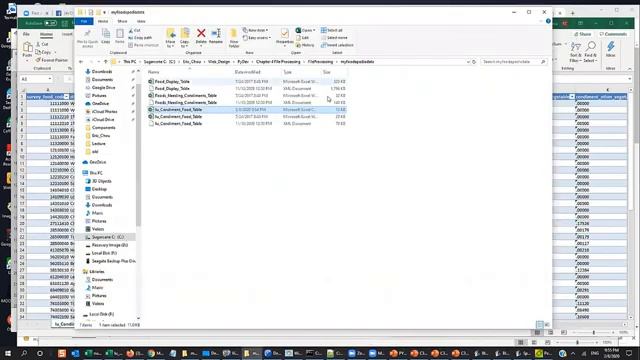Screen dimensions: 640x360
Task: Select the Foods_Needing_Condiments_Table Excel file
Action: 247,96
